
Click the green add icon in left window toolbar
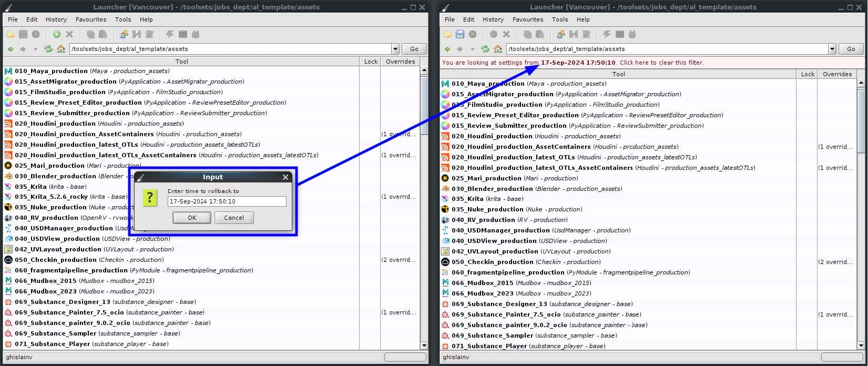57,34
